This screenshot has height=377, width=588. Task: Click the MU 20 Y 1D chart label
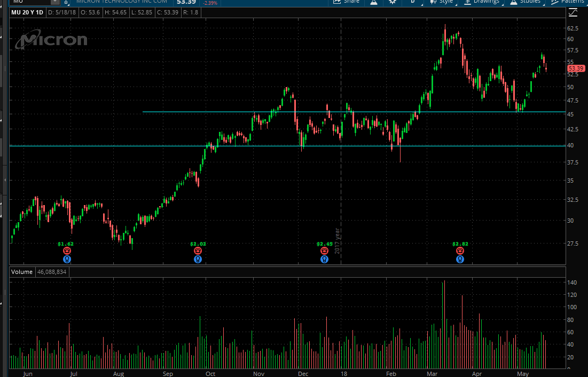click(27, 12)
